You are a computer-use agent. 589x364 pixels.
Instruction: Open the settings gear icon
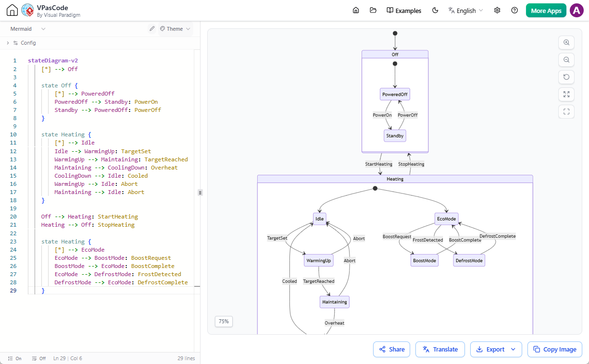point(497,11)
